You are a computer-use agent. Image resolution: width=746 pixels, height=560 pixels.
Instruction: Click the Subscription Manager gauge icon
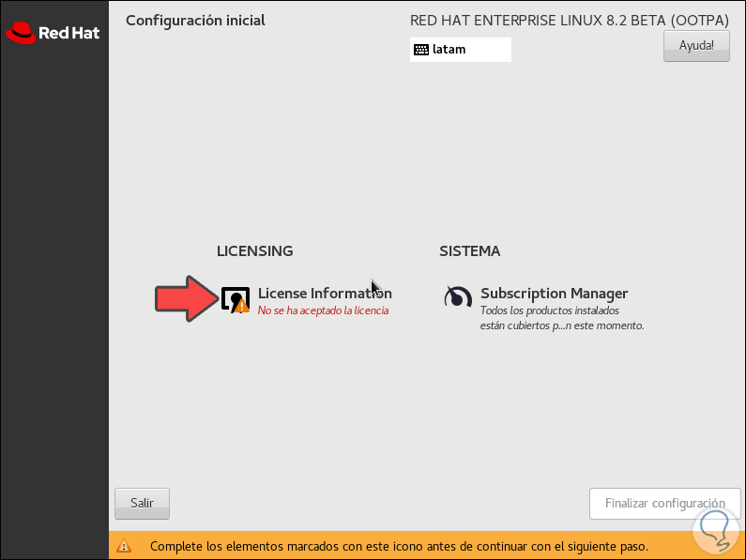click(458, 297)
